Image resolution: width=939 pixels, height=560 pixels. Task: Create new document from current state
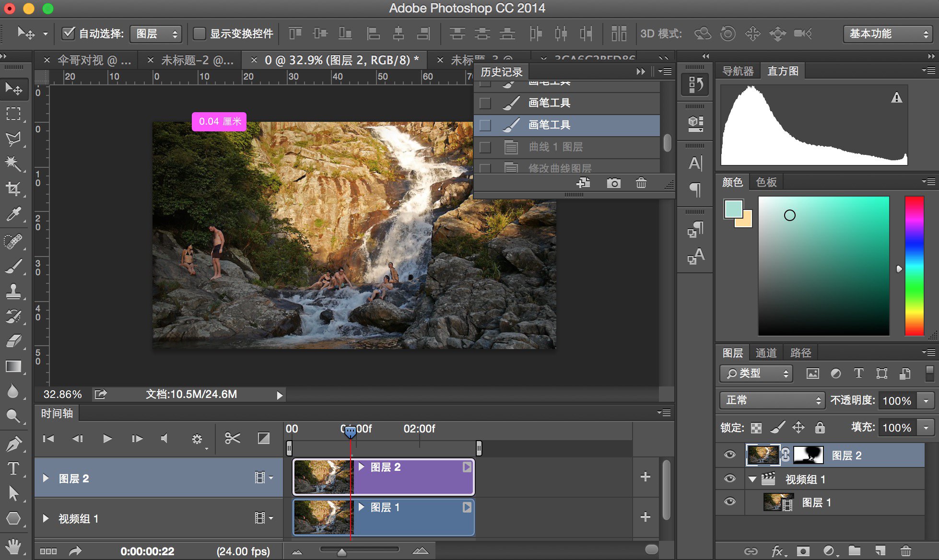point(584,183)
